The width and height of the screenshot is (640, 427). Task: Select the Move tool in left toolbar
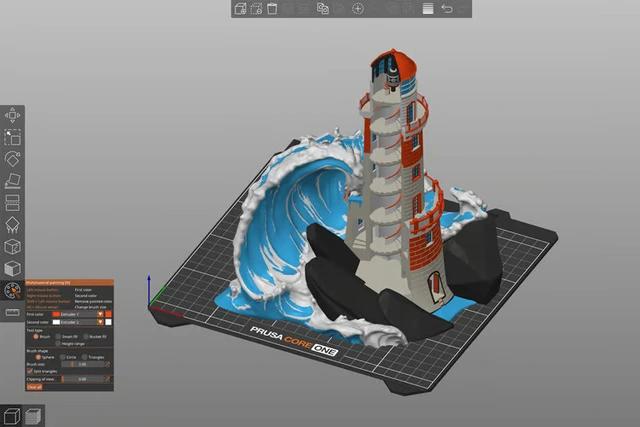(13, 116)
